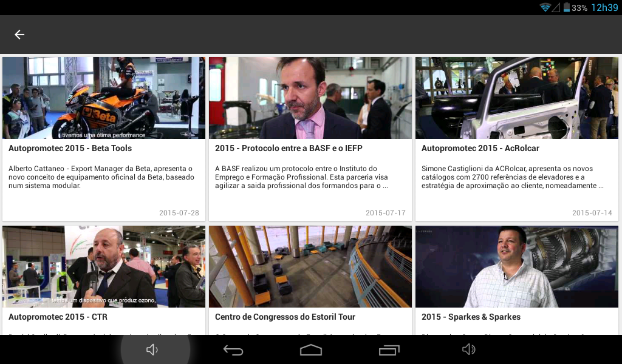Viewport: 622px width, 364px height.
Task: Tap the Wi-Fi status icon
Action: pyautogui.click(x=545, y=7)
